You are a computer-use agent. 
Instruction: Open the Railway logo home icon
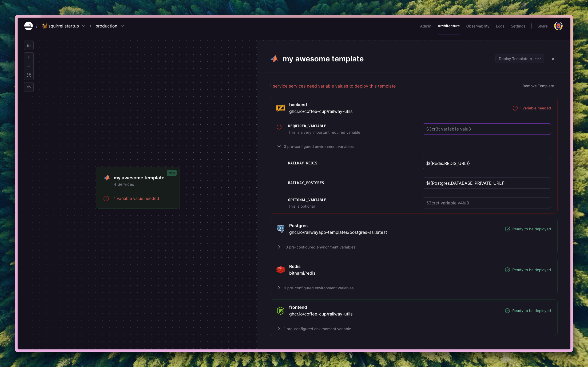click(x=28, y=26)
